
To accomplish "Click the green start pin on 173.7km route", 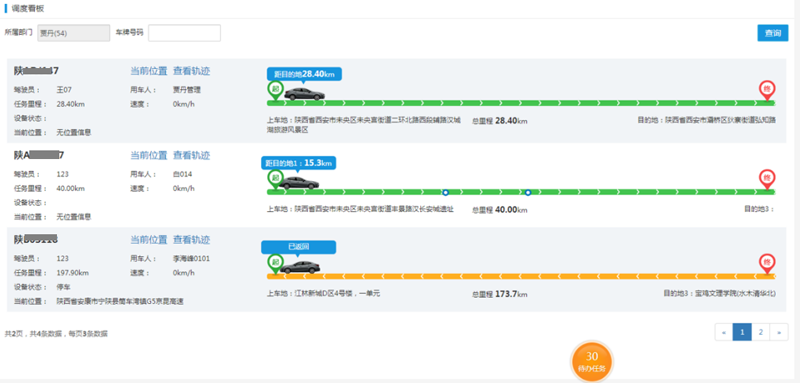I will (x=275, y=263).
